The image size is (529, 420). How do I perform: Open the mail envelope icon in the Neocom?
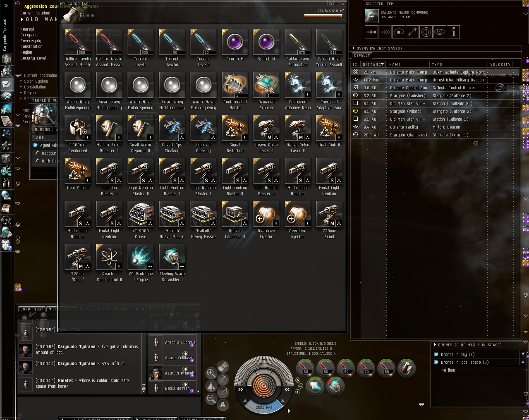[6, 84]
